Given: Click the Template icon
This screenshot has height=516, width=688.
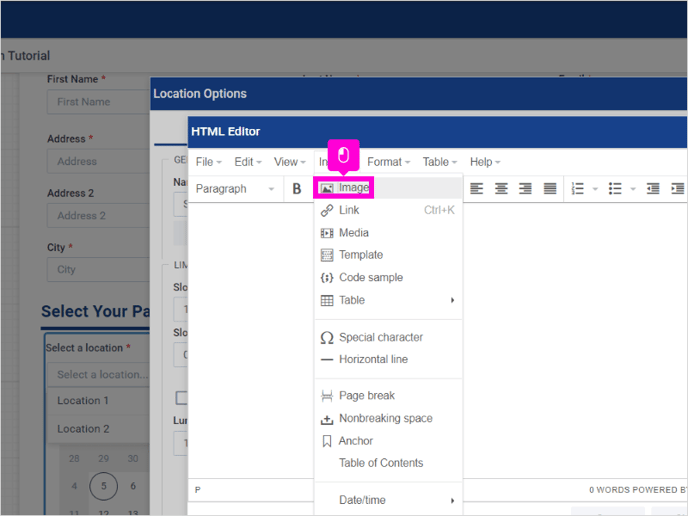Looking at the screenshot, I should [x=327, y=255].
